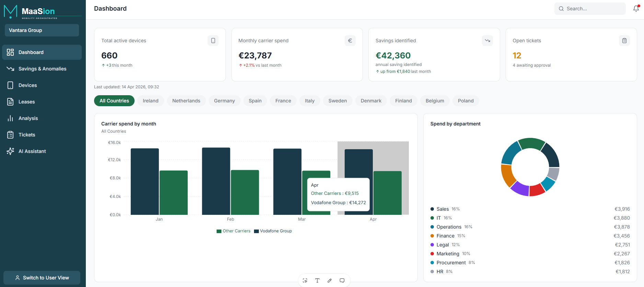
Task: Click the Marketing legend label
Action: click(x=448, y=254)
